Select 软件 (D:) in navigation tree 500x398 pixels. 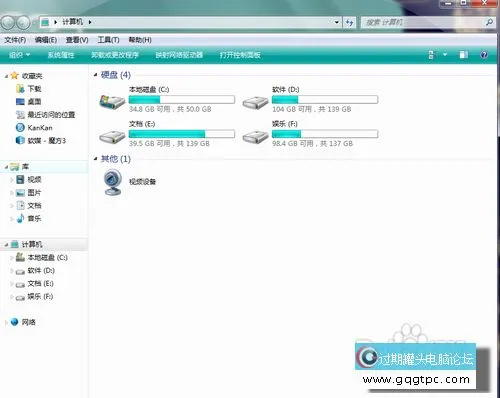coord(35,270)
